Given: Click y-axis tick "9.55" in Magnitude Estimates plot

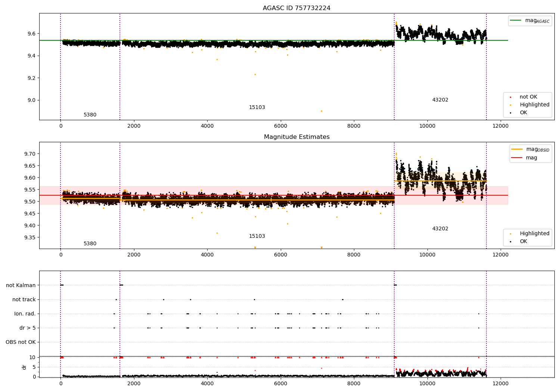Looking at the screenshot, I should coord(30,190).
